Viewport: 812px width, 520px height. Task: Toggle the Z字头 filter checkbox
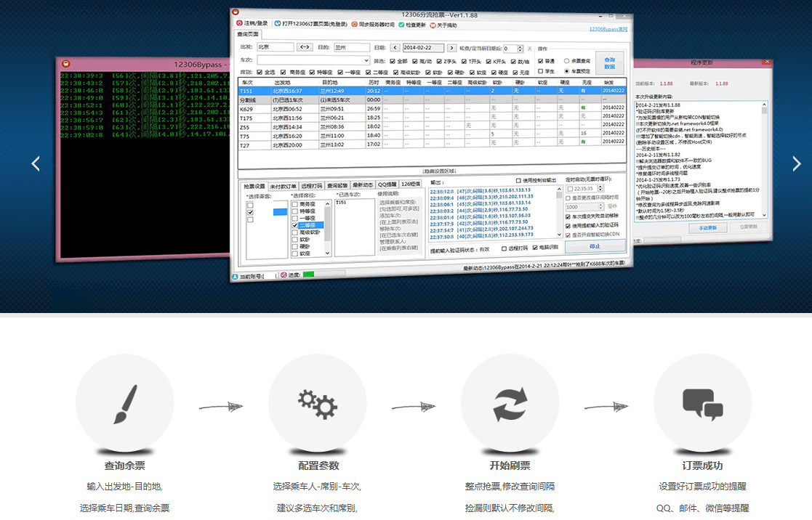pyautogui.click(x=439, y=61)
